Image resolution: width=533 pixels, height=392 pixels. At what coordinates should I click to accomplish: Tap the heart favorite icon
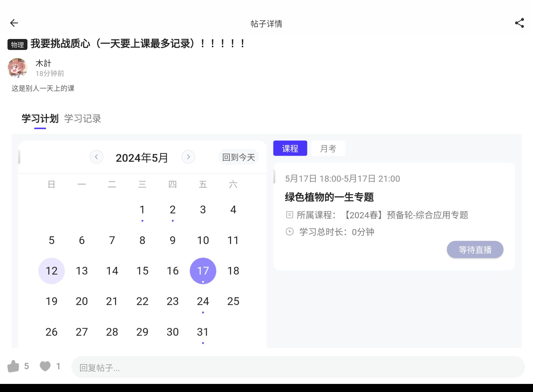click(x=45, y=366)
